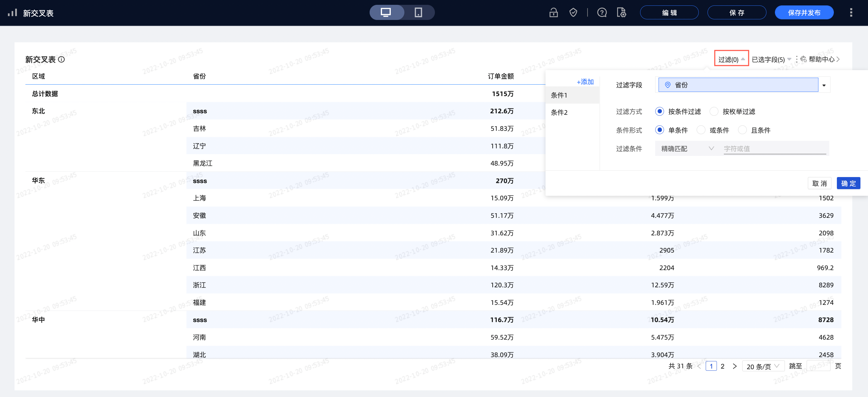The width and height of the screenshot is (868, 397).
Task: Open the help question mark icon
Action: (x=602, y=13)
